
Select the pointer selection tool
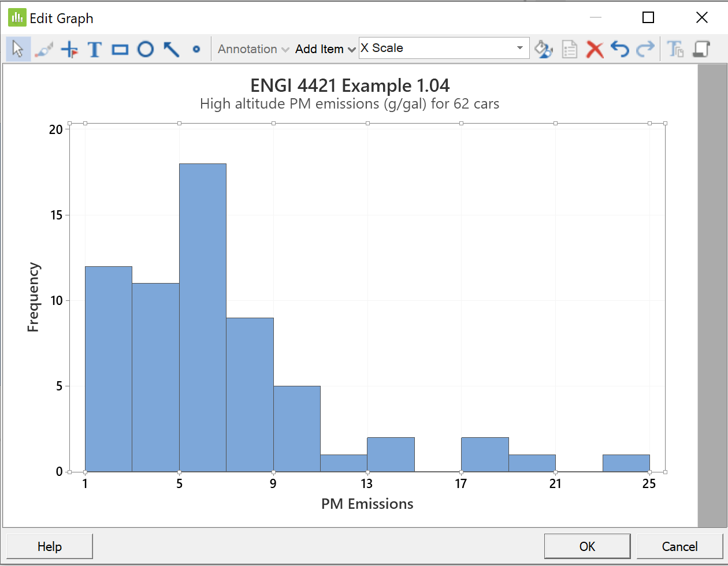point(18,49)
